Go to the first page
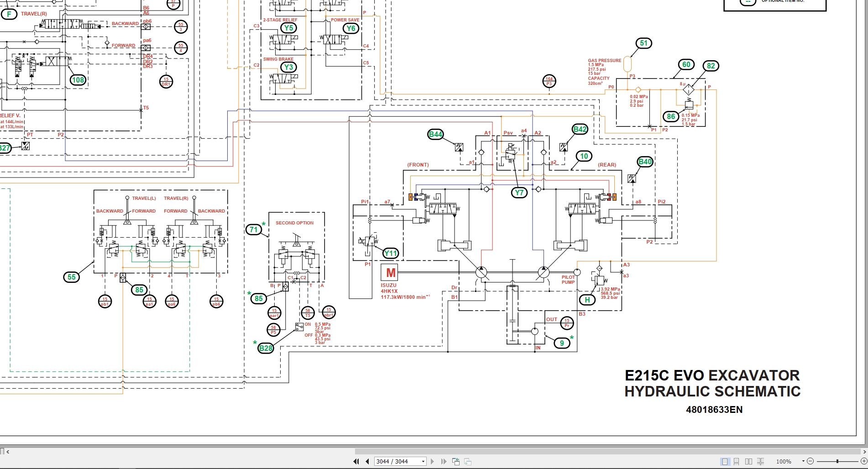The image size is (868, 469). tap(356, 461)
